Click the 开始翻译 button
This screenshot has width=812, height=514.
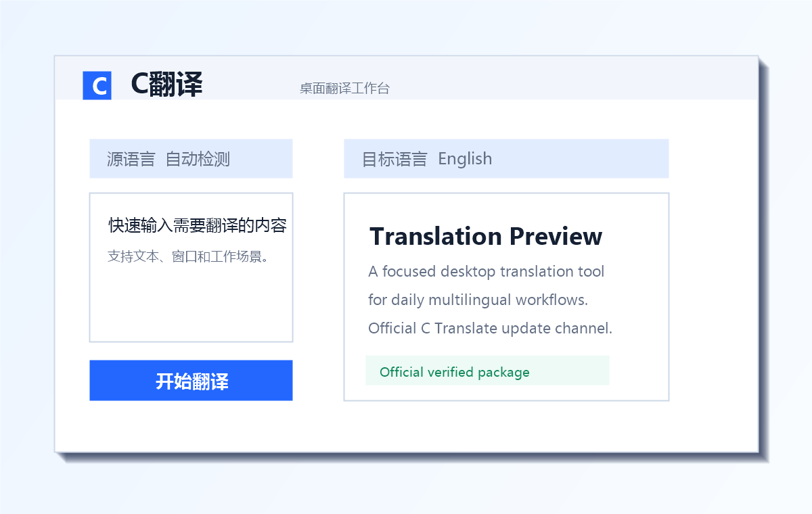point(191,381)
